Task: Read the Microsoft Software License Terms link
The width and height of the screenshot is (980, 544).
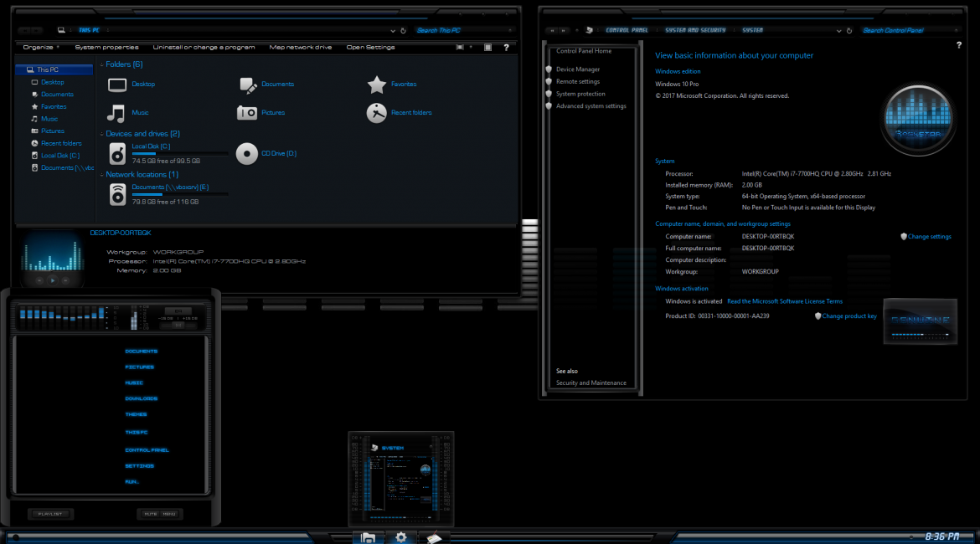Action: (784, 301)
